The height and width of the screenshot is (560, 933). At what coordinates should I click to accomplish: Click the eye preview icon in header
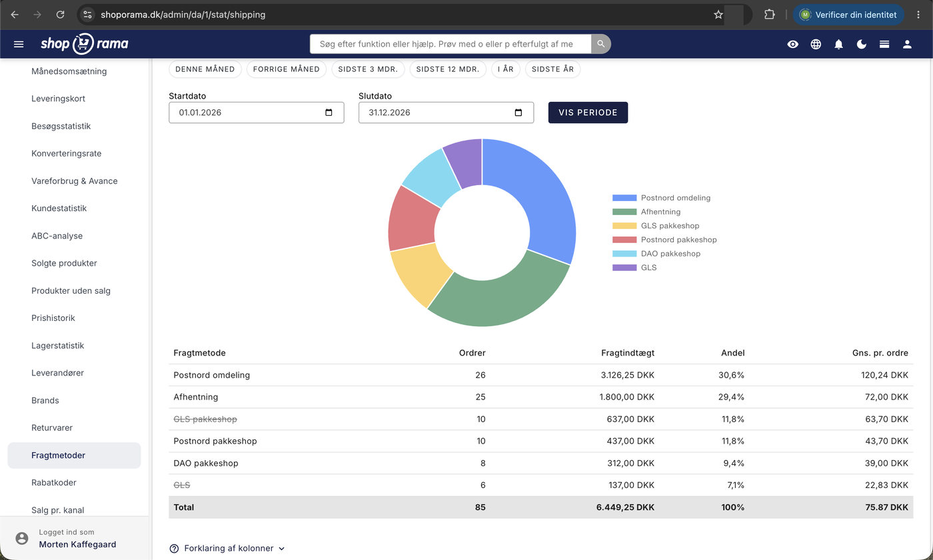(792, 44)
